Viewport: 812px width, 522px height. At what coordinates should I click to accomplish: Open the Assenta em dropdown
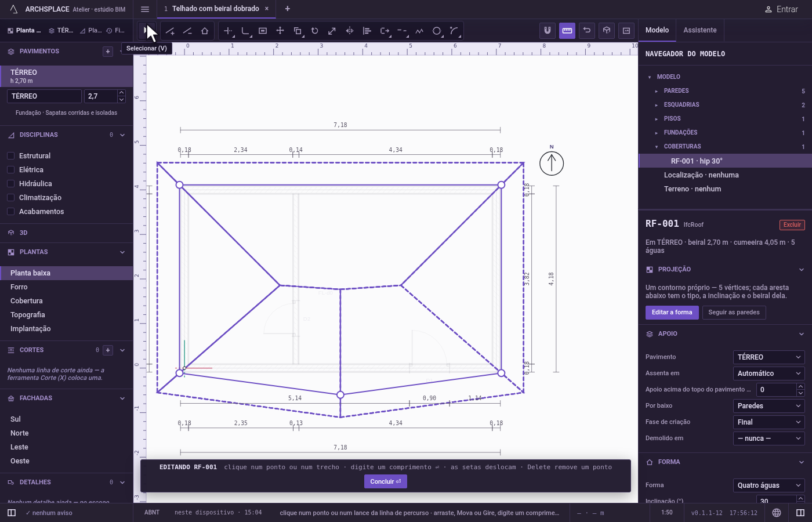769,374
